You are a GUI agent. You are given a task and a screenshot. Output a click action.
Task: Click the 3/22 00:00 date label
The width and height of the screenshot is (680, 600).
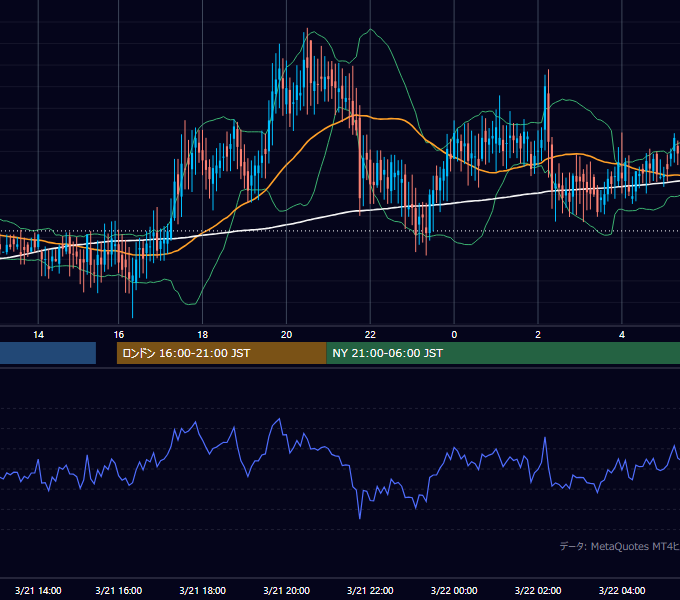(454, 590)
